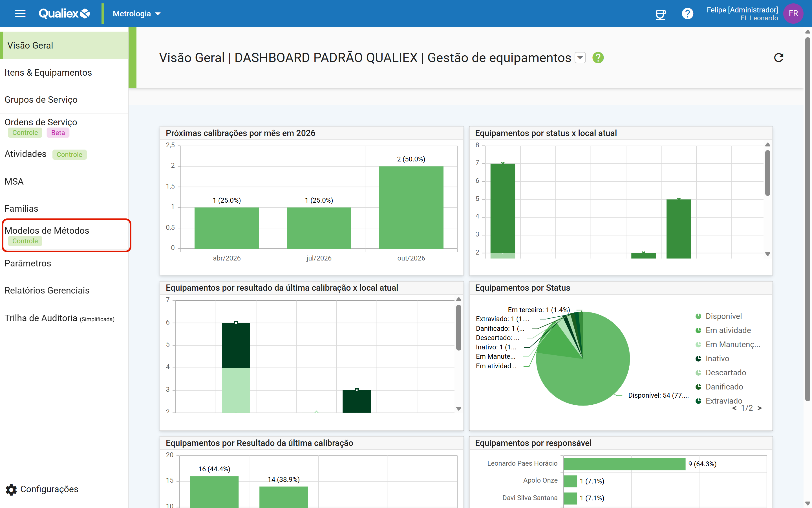Open Relatórios Gerenciais

click(x=64, y=291)
